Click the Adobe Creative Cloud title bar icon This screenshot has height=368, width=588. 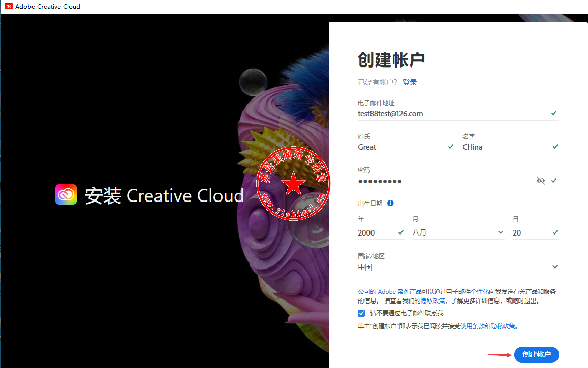pyautogui.click(x=8, y=7)
